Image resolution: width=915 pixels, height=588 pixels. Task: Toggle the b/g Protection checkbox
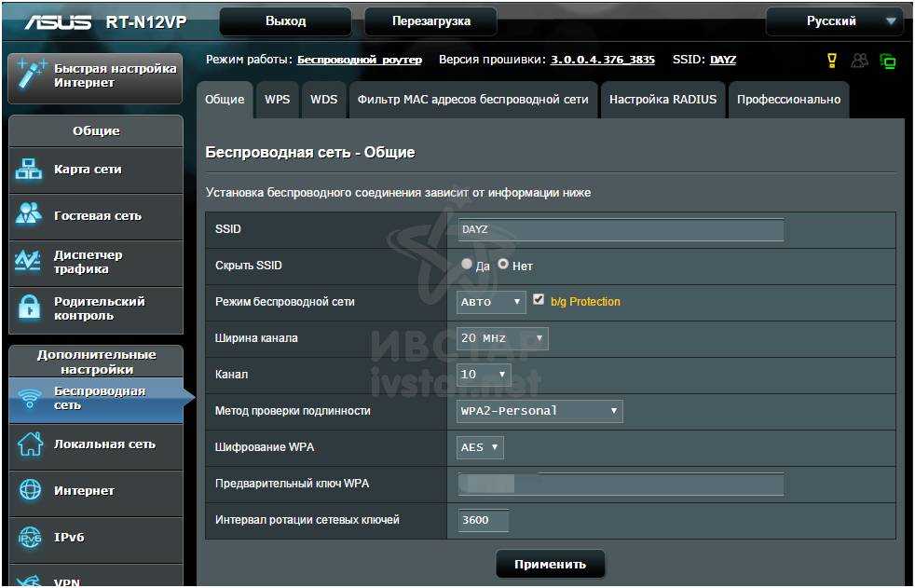539,300
